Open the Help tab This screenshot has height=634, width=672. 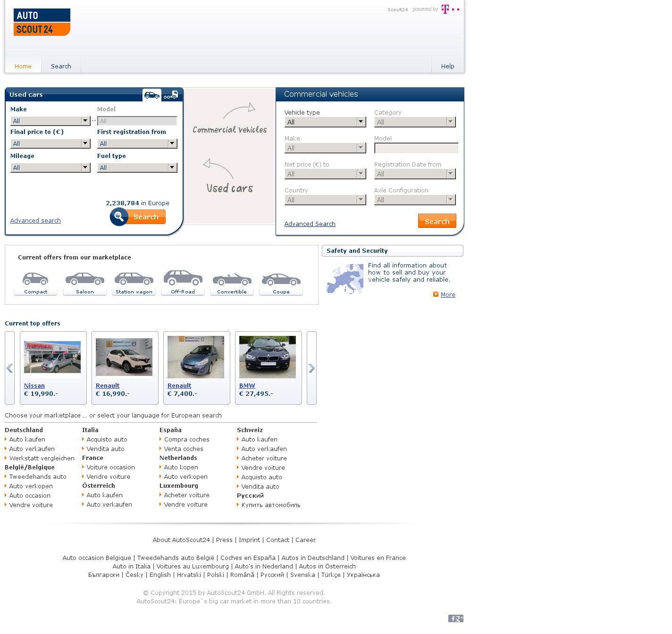pyautogui.click(x=448, y=67)
